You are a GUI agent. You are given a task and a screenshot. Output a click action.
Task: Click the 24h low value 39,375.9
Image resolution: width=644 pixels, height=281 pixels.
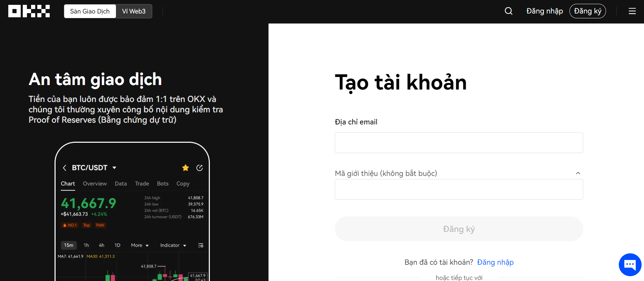[196, 204]
